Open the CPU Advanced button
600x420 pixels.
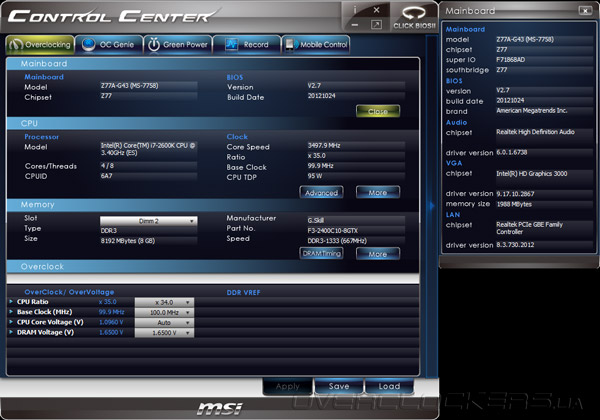point(321,192)
